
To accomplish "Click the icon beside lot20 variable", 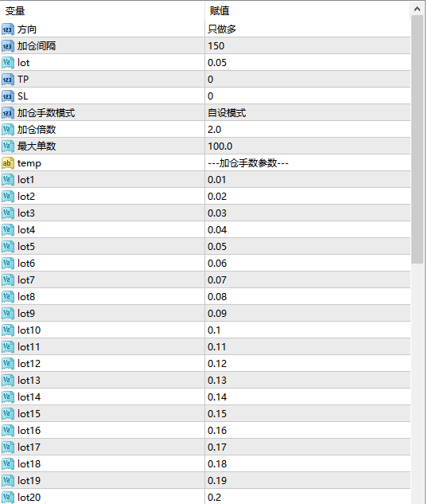I will point(8,498).
